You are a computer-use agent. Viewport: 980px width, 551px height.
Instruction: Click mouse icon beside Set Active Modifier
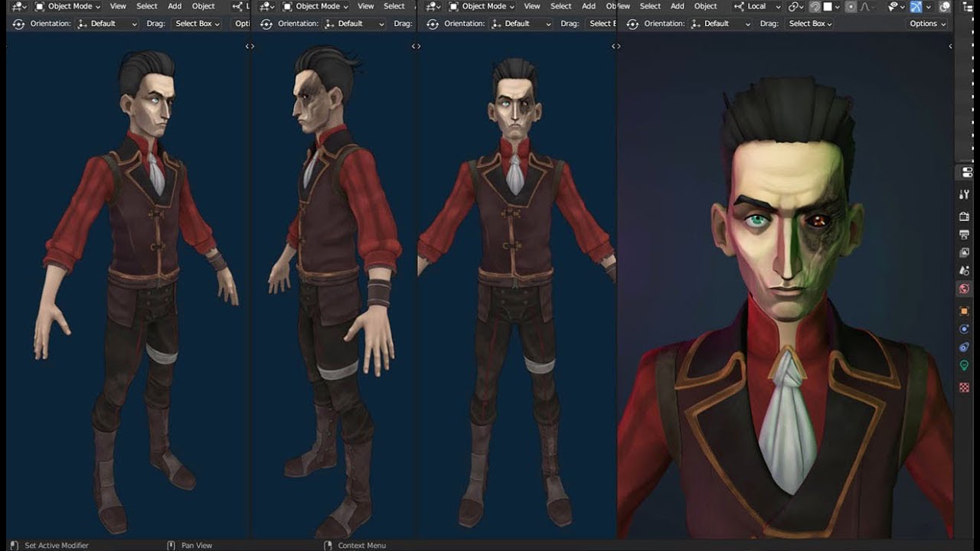[14, 546]
